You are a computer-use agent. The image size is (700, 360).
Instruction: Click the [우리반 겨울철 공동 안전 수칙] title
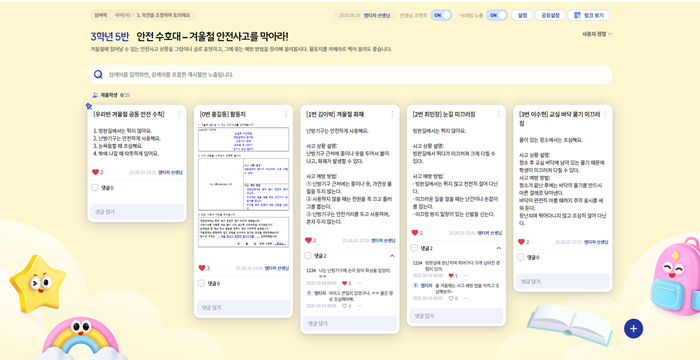tap(129, 114)
